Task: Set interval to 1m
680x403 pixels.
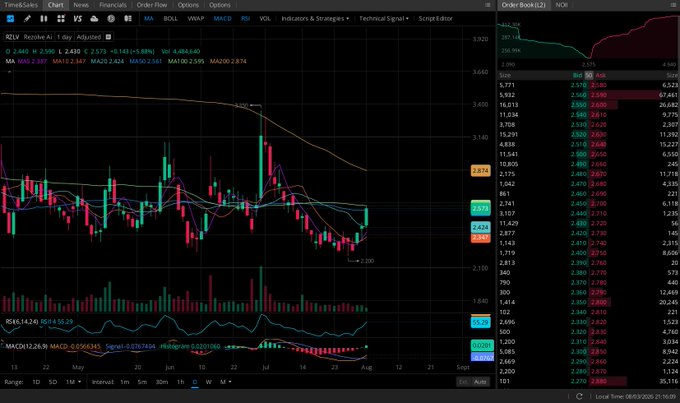Action: click(125, 382)
